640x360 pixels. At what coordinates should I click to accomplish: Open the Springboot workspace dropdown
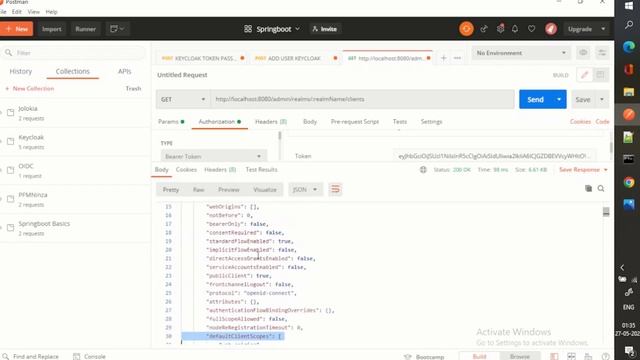point(272,29)
